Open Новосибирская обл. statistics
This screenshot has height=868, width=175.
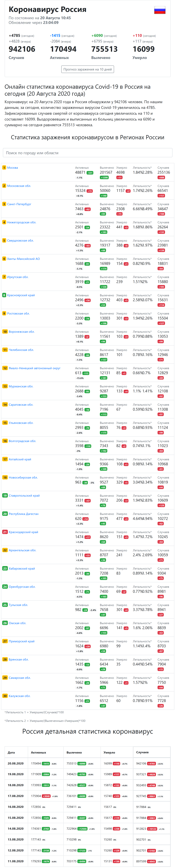point(23,477)
